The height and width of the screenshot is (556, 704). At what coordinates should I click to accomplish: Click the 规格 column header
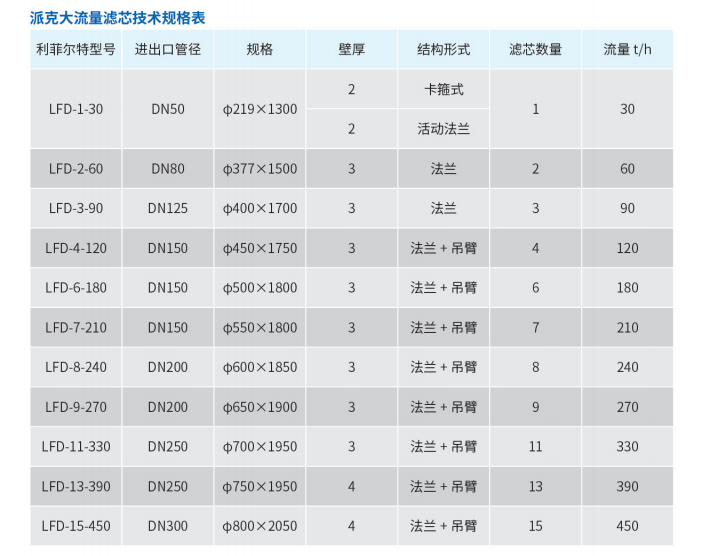tap(260, 49)
